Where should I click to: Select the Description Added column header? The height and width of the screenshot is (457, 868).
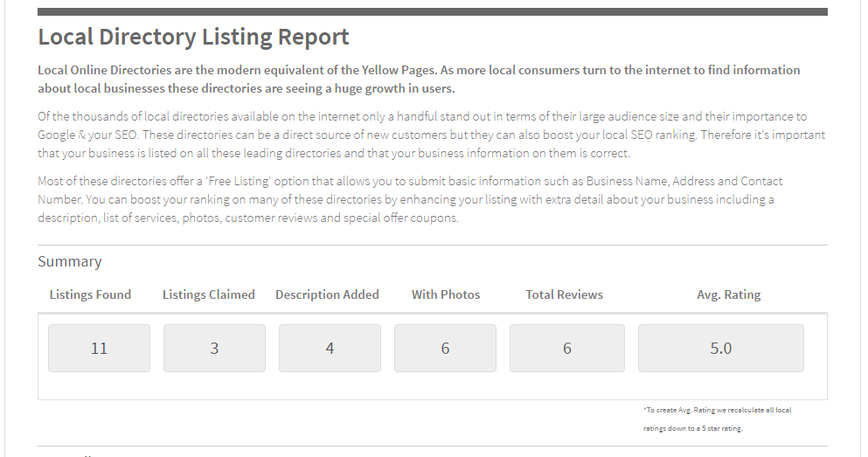[327, 294]
